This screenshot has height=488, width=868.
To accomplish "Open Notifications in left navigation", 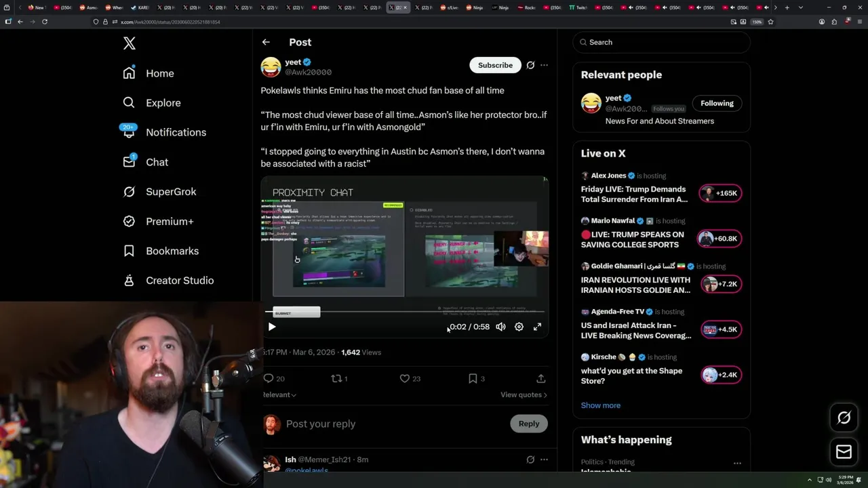I will [x=163, y=132].
